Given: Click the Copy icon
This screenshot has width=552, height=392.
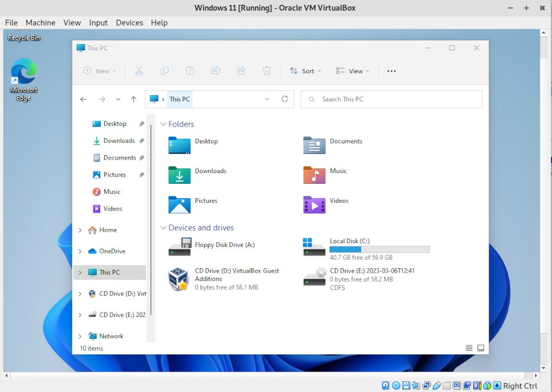Looking at the screenshot, I should [165, 71].
